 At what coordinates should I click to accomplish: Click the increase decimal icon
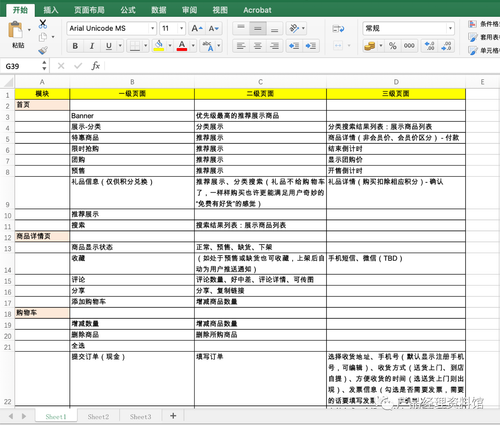[429, 46]
